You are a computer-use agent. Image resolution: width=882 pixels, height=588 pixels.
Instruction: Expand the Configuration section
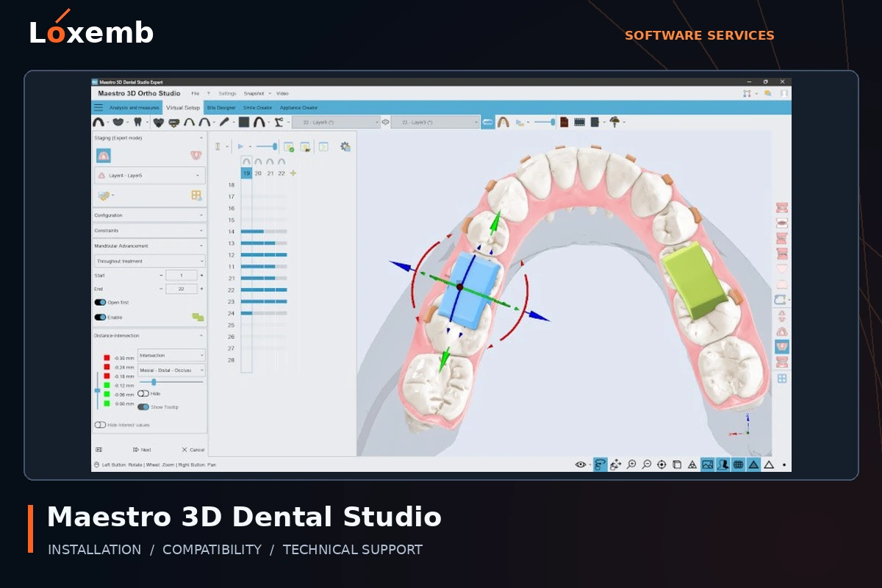[x=150, y=215]
